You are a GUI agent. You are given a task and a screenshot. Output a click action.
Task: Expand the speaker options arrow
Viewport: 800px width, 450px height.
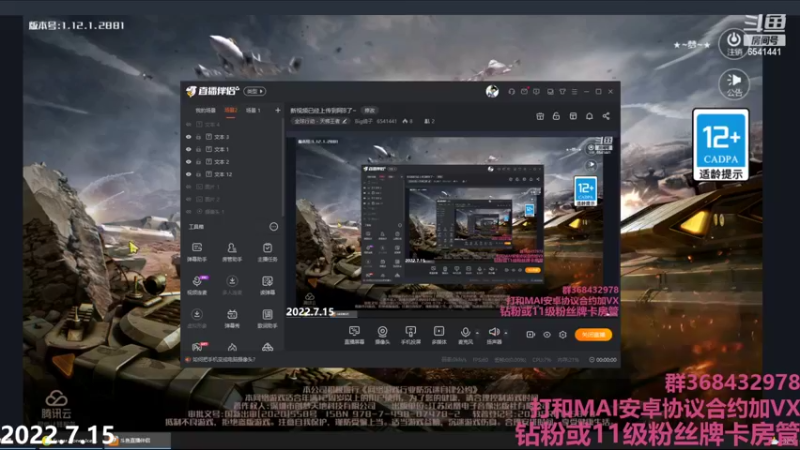pos(506,333)
